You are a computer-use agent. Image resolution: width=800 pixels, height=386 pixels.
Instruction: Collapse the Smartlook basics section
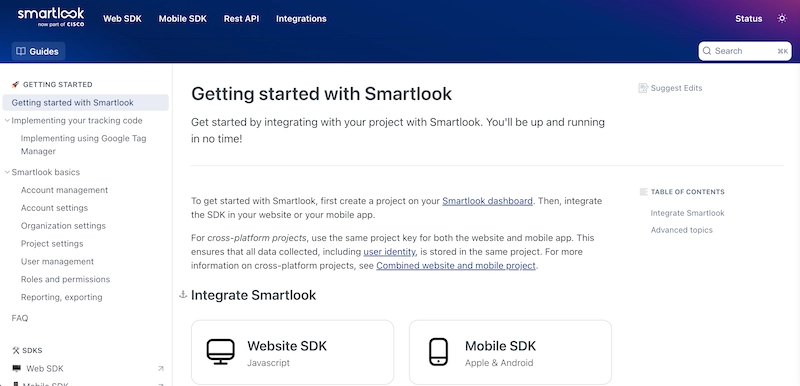tap(7, 172)
